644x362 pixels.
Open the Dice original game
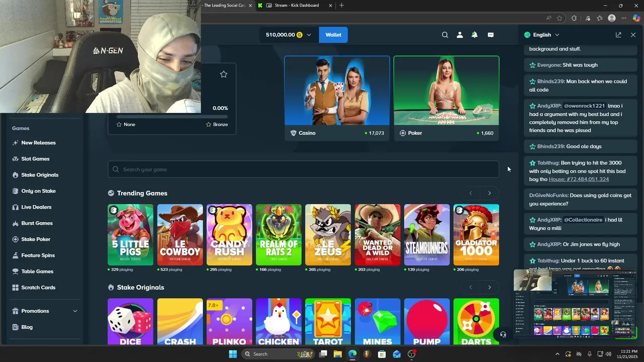click(x=130, y=322)
